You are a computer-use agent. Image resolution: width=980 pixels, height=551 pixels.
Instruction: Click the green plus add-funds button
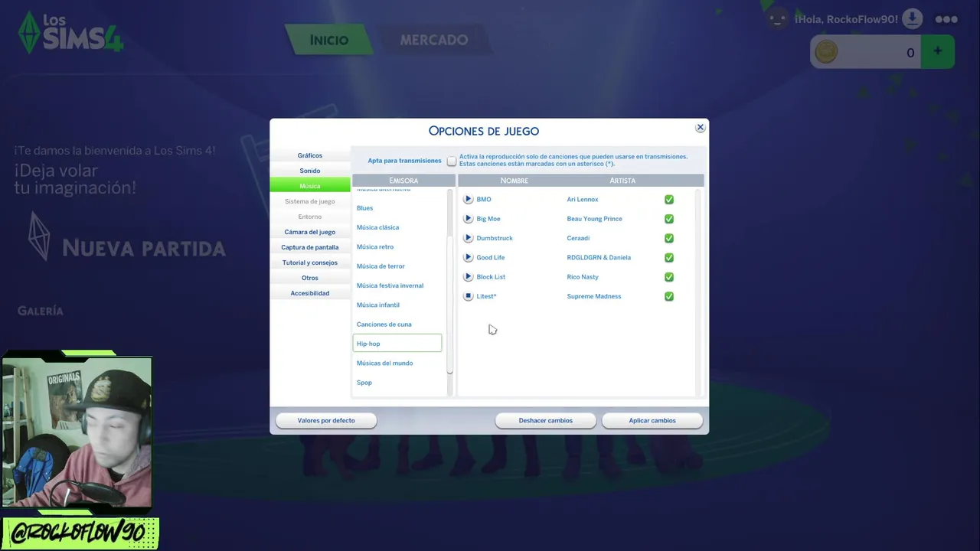coord(938,52)
